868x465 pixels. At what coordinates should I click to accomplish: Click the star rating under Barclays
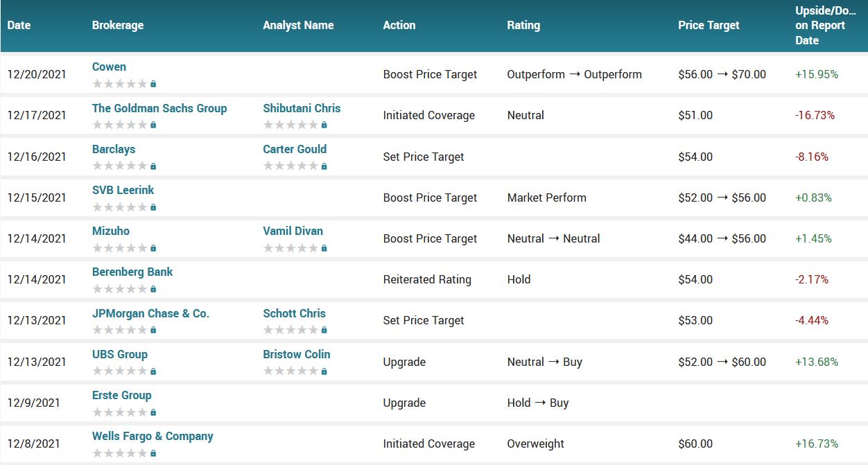pos(120,166)
